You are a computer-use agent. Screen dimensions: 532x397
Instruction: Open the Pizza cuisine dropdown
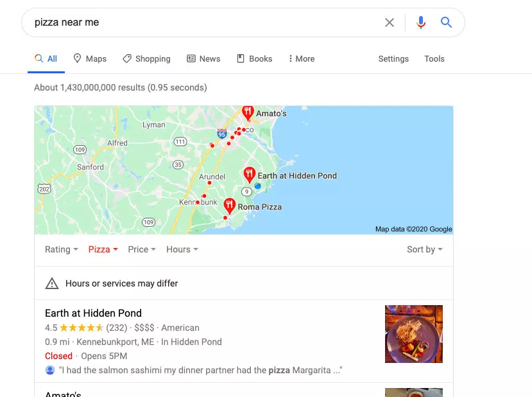coord(103,249)
